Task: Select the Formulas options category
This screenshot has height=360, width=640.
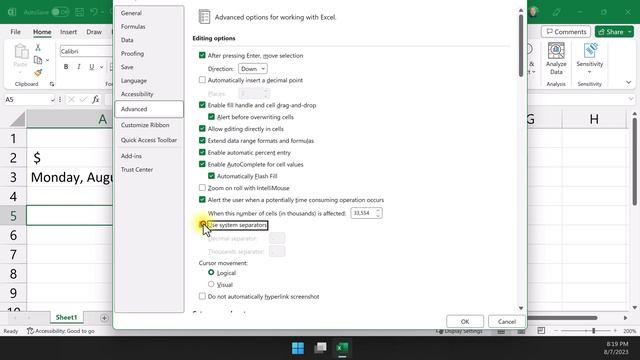Action: (133, 27)
